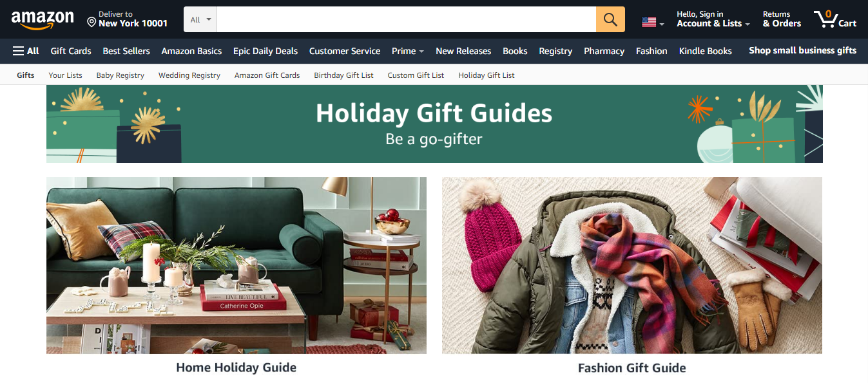Click the green sofa Home Holiday image
The image size is (868, 383).
(236, 265)
